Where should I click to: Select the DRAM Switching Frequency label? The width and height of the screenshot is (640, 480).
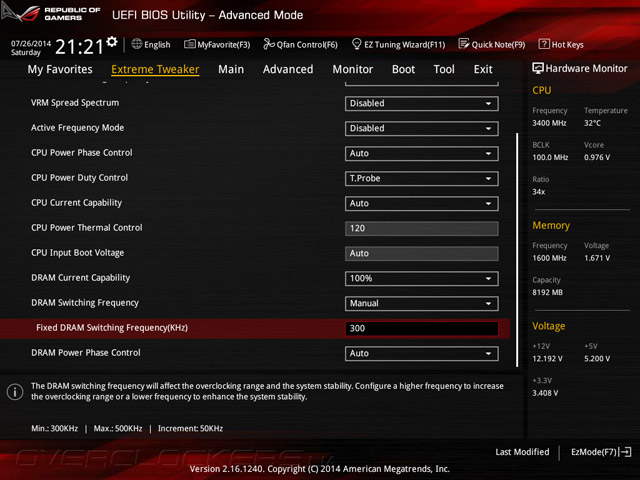tap(85, 303)
